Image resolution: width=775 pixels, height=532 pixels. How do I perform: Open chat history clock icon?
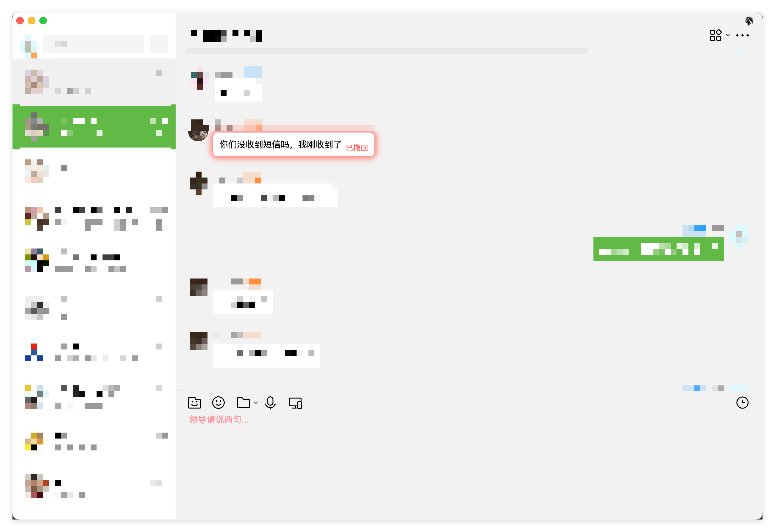tap(742, 403)
